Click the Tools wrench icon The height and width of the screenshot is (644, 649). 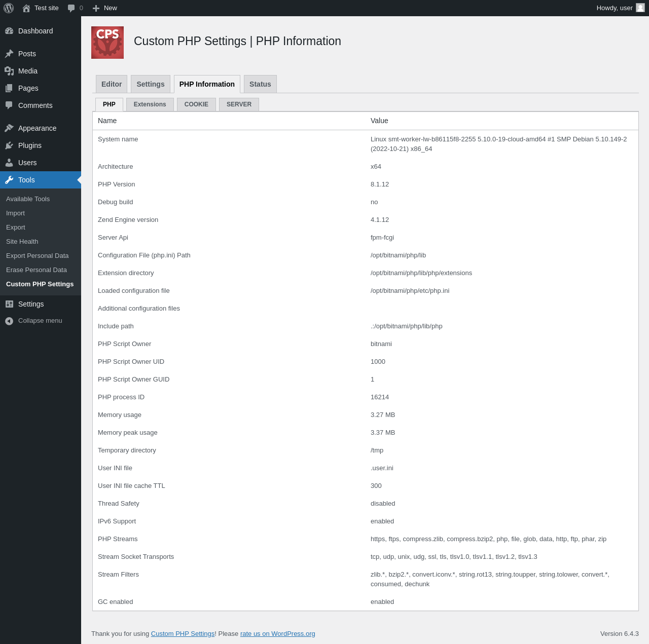(x=9, y=180)
